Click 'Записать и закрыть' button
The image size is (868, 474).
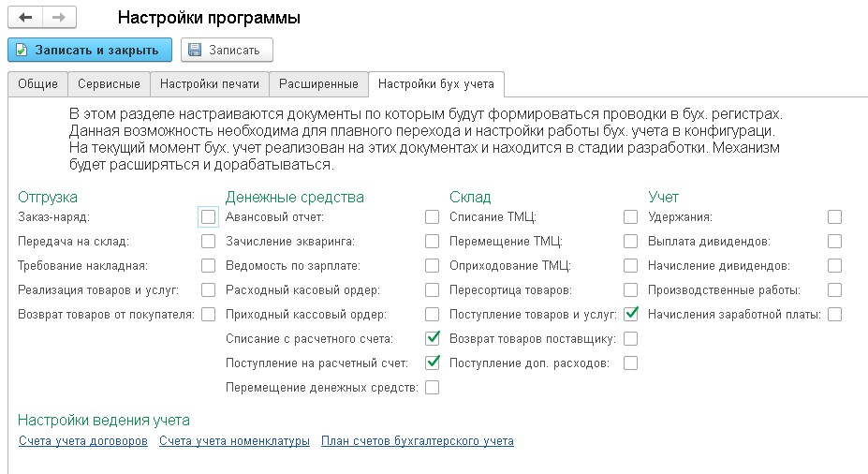(x=90, y=50)
